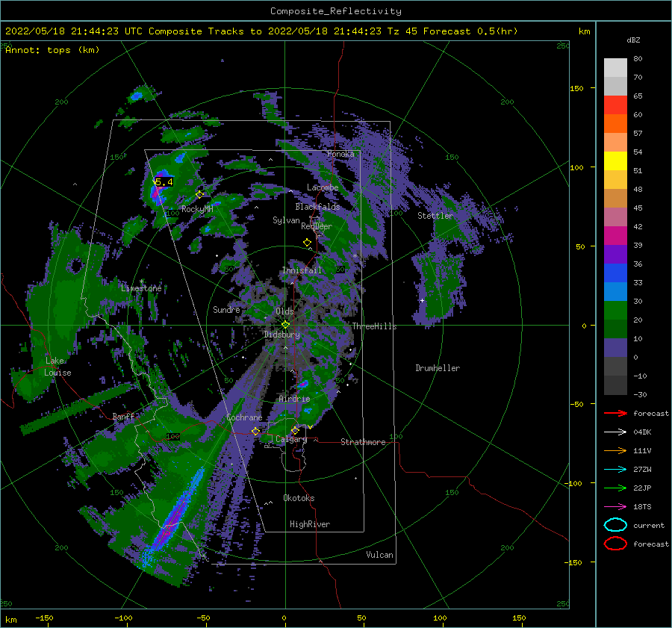This screenshot has width=672, height=628.
Task: Click the Calgary city label
Action: (291, 439)
